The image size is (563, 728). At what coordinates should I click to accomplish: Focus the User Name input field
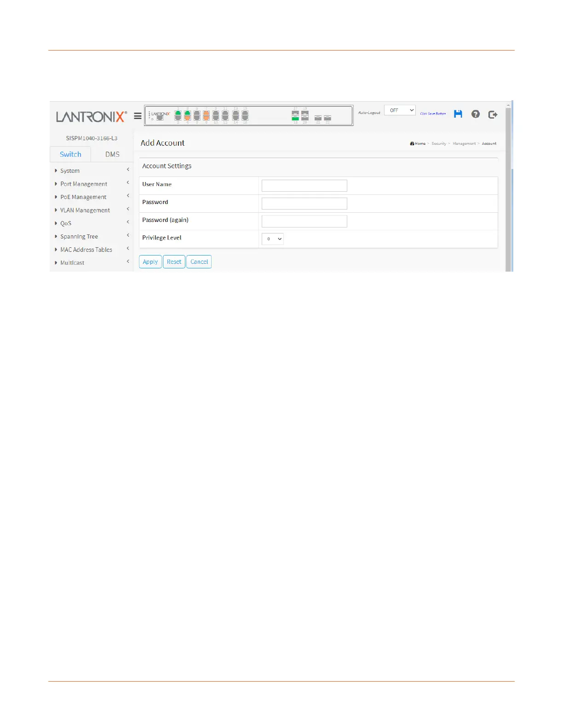[304, 186]
